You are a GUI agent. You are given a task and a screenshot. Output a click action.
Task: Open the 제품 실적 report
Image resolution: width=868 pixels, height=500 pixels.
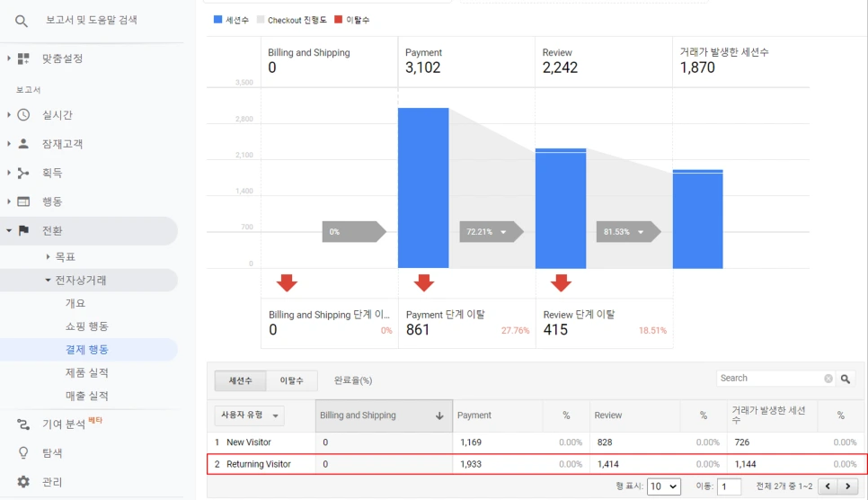87,373
